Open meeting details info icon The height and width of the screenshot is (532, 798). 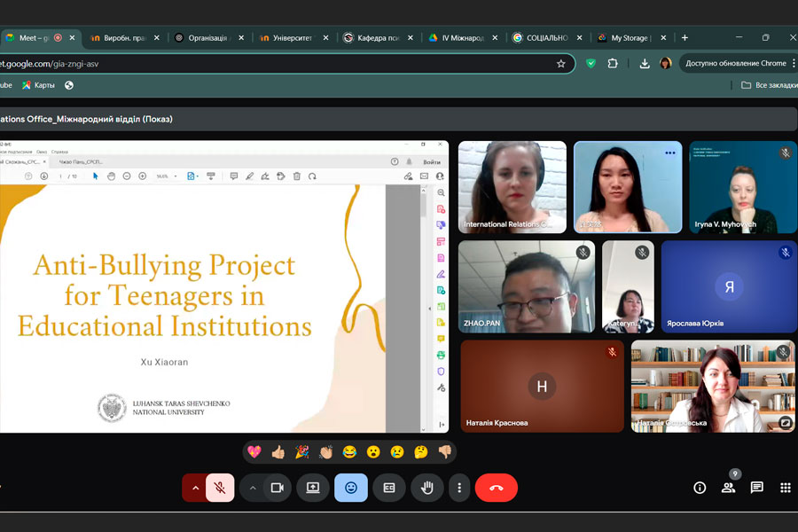(700, 488)
